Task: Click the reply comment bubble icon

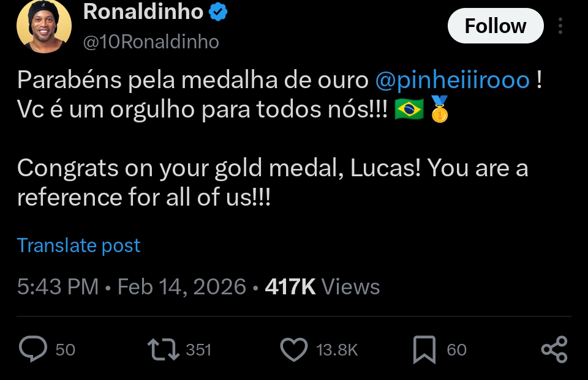Action: pos(33,349)
